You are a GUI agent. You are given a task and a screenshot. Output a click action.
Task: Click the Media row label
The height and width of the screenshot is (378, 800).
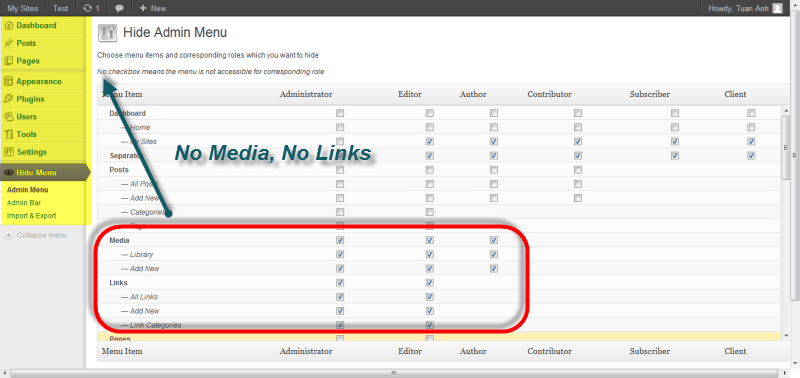click(x=118, y=240)
